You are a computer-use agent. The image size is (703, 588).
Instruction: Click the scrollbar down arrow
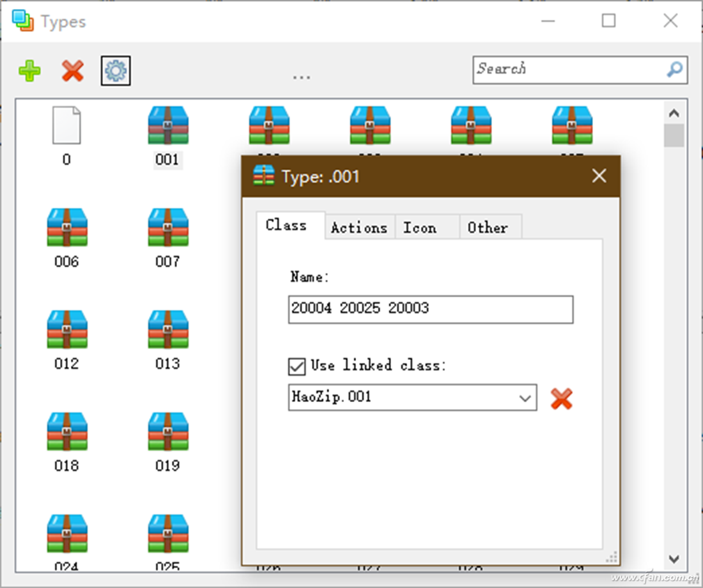pyautogui.click(x=674, y=559)
